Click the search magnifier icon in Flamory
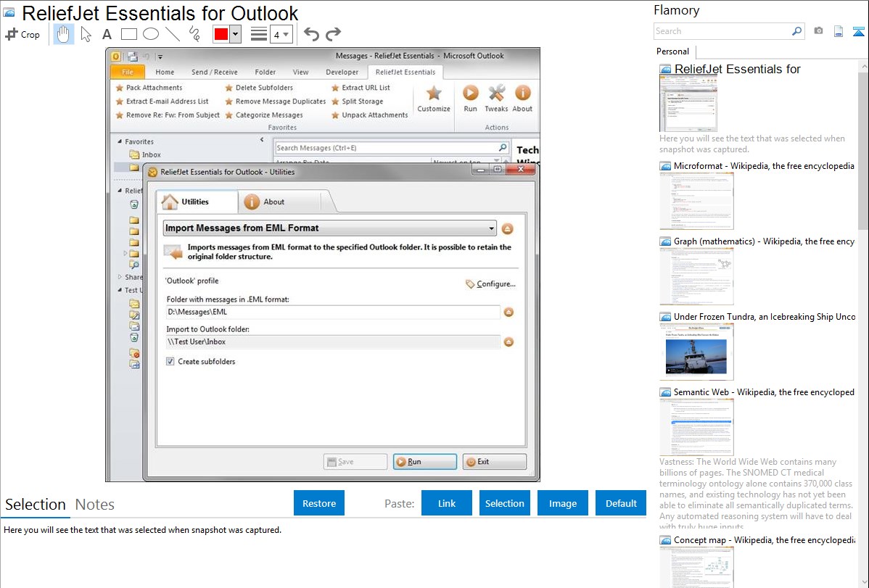 (x=796, y=31)
